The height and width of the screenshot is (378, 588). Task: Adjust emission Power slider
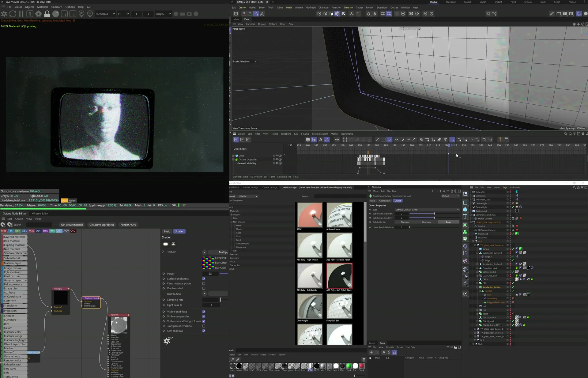224,274
